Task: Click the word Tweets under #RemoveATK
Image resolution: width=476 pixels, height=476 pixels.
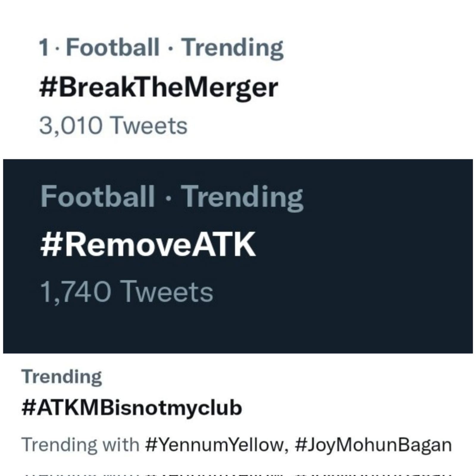Action: coord(168,292)
